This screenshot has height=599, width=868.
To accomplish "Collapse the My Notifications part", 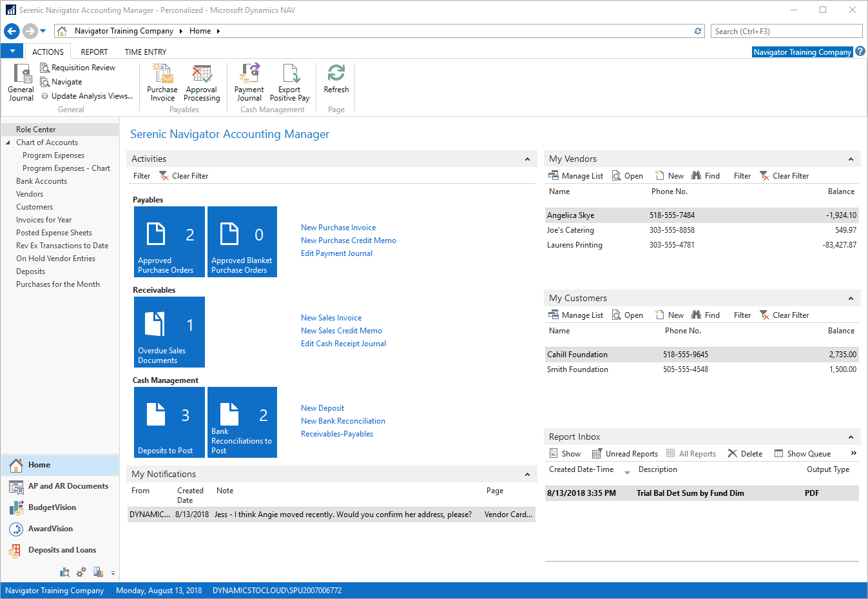I will (527, 475).
